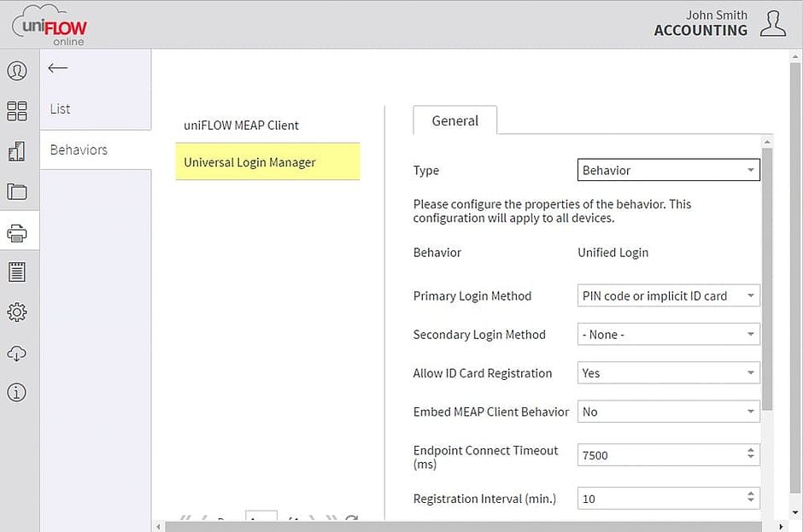The width and height of the screenshot is (803, 532).
Task: Click the horizontal scrollbar right arrow
Action: [781, 526]
